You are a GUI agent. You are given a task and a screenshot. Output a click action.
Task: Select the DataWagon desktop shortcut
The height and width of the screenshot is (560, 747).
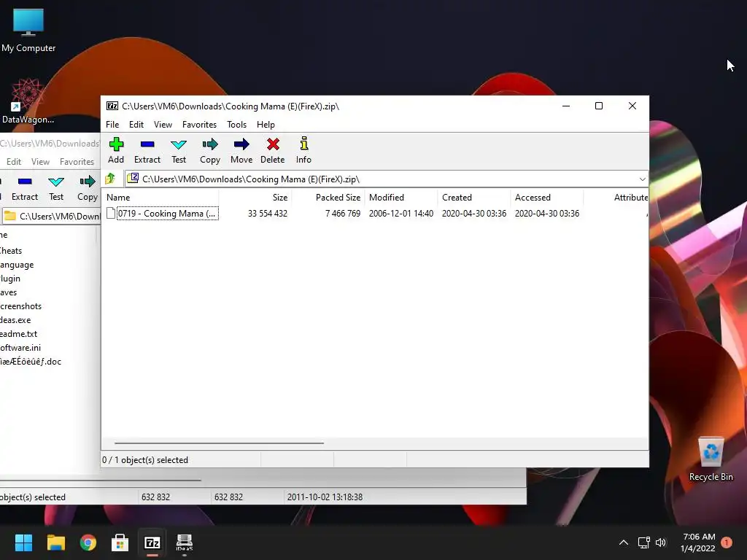pyautogui.click(x=28, y=101)
